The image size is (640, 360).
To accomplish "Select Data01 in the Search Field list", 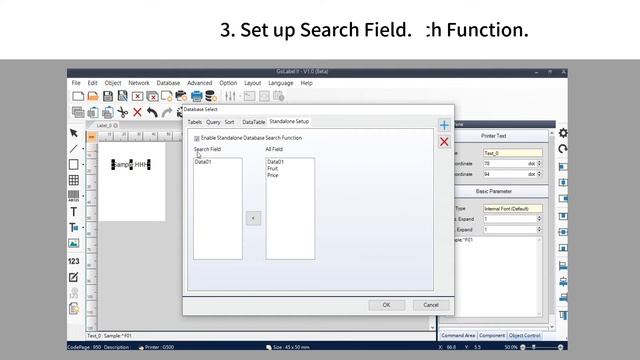I will (x=203, y=162).
